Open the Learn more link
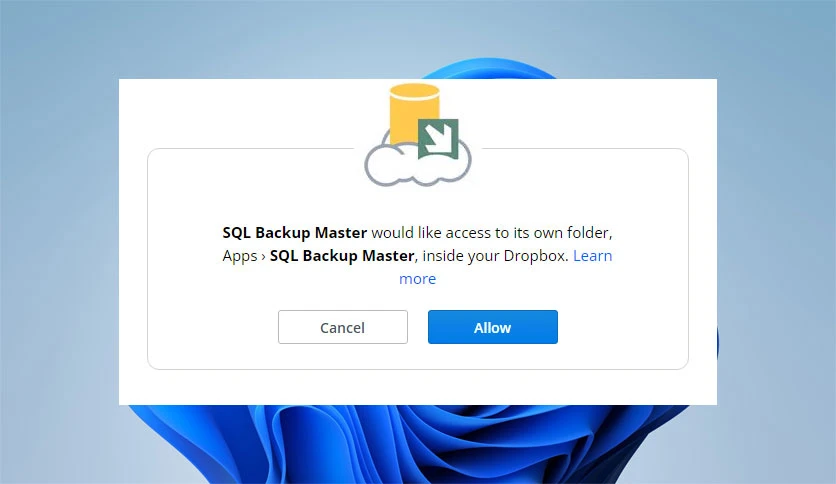The width and height of the screenshot is (836, 484). pyautogui.click(x=592, y=256)
